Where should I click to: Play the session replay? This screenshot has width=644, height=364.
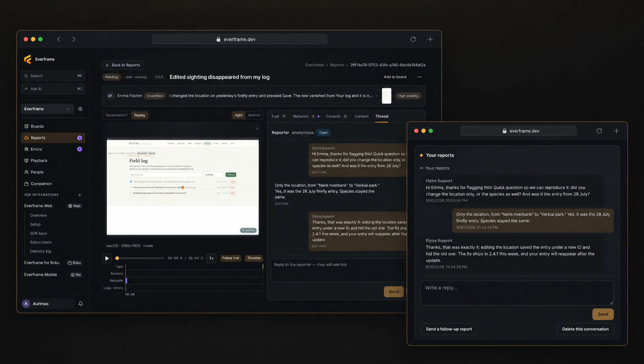[x=107, y=258]
